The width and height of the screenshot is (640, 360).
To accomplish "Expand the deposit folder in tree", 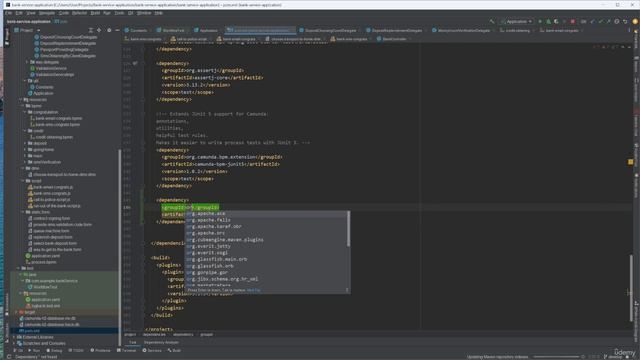I will coord(25,144).
